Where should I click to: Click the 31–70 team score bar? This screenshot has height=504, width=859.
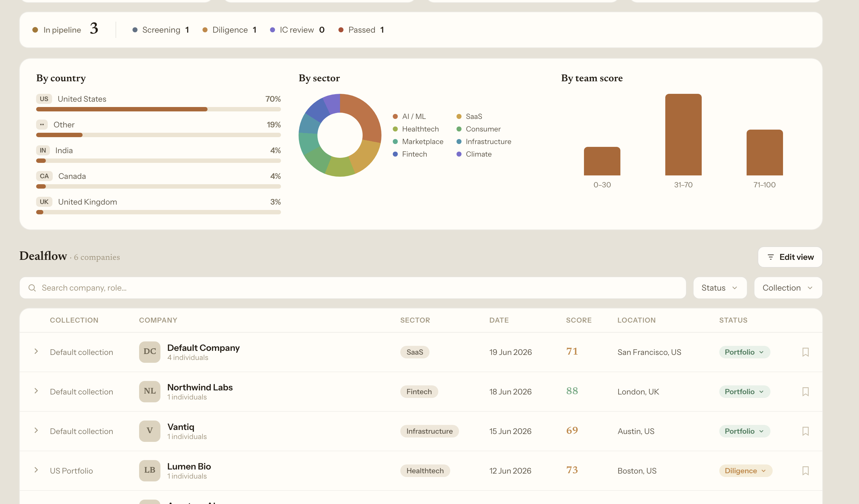683,135
